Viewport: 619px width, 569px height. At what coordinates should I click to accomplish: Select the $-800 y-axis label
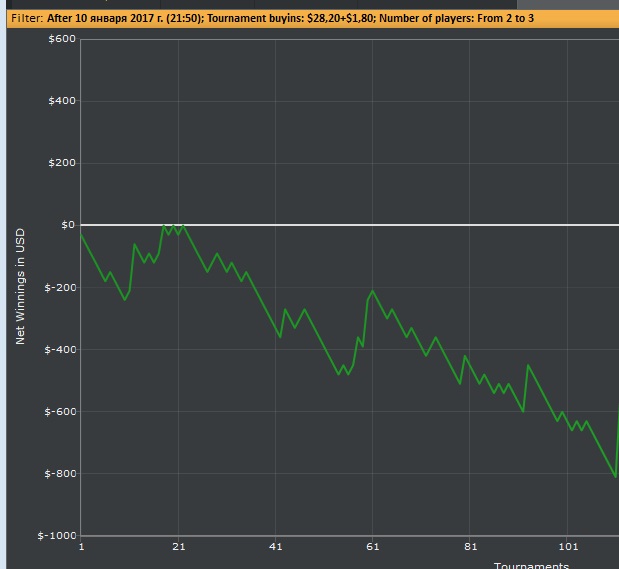[x=60, y=473]
